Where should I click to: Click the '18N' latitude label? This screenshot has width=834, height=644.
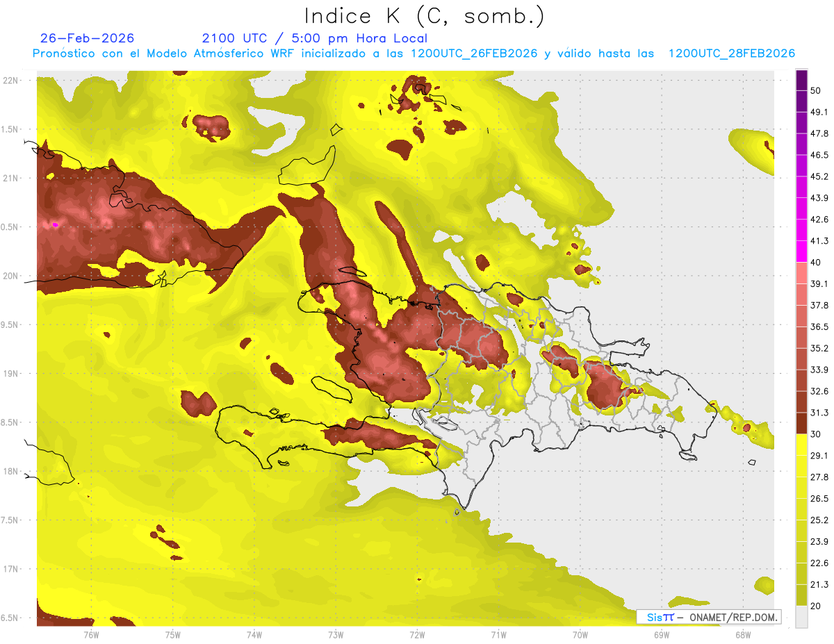point(11,471)
